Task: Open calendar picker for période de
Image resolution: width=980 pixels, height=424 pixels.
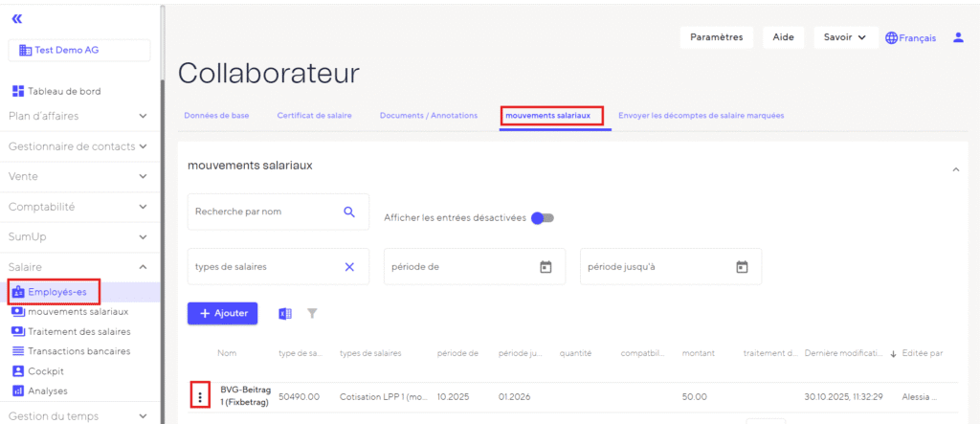Action: [x=546, y=267]
